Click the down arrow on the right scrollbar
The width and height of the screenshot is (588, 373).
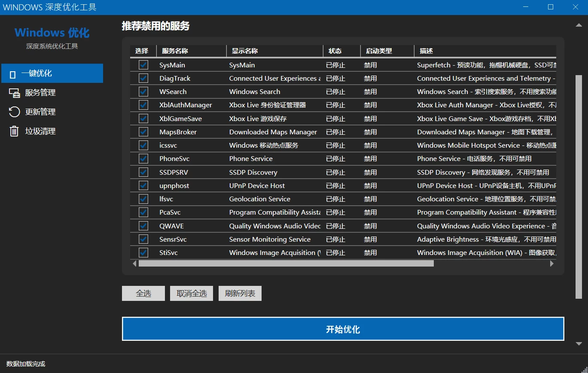[x=579, y=343]
